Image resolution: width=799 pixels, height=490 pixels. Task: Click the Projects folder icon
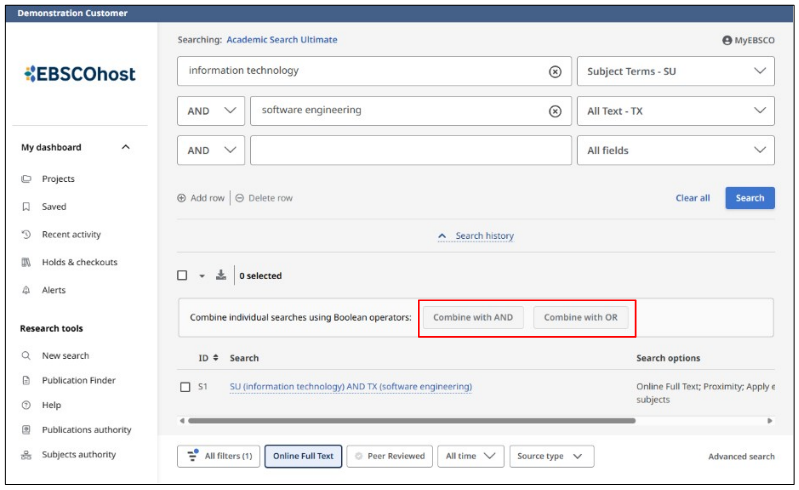coord(26,179)
